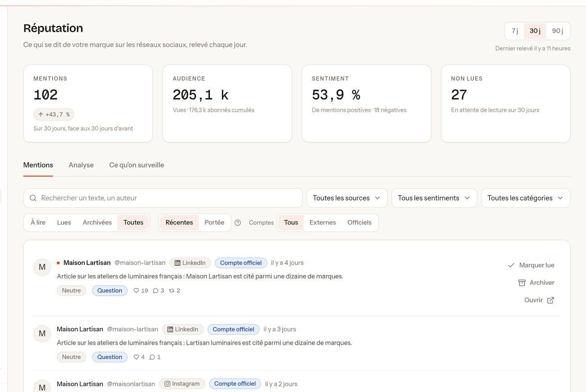Open the first mention via Ouvrir
The height and width of the screenshot is (392, 586).
(539, 301)
